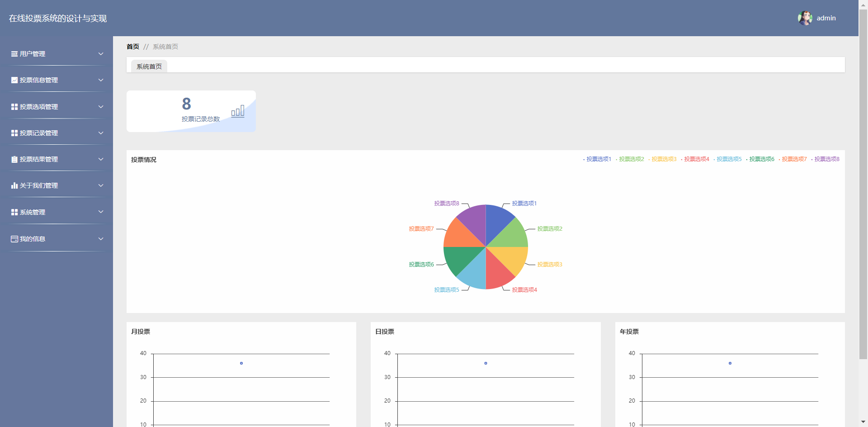Open the 投票信息管理 menu

57,80
